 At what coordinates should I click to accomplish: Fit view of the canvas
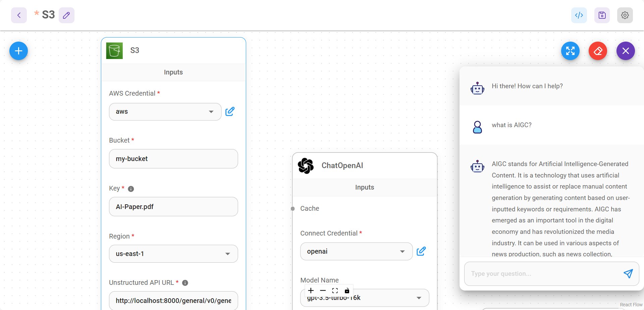coord(335,291)
